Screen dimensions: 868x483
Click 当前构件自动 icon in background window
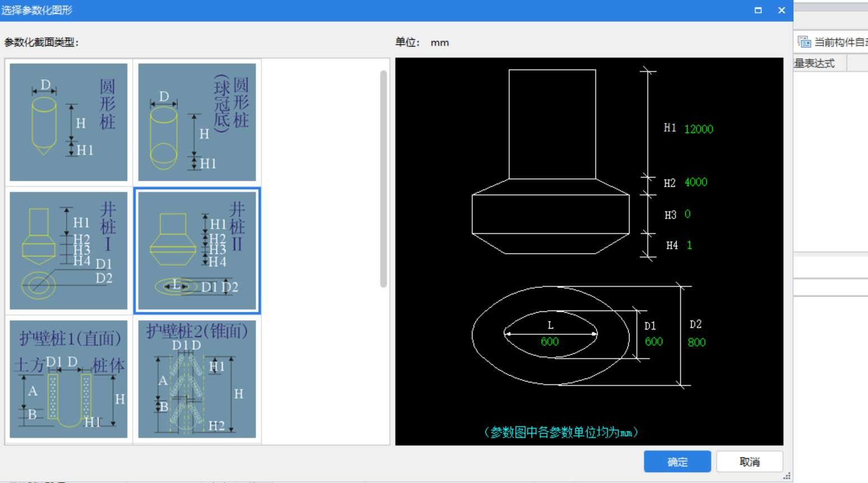(x=804, y=42)
